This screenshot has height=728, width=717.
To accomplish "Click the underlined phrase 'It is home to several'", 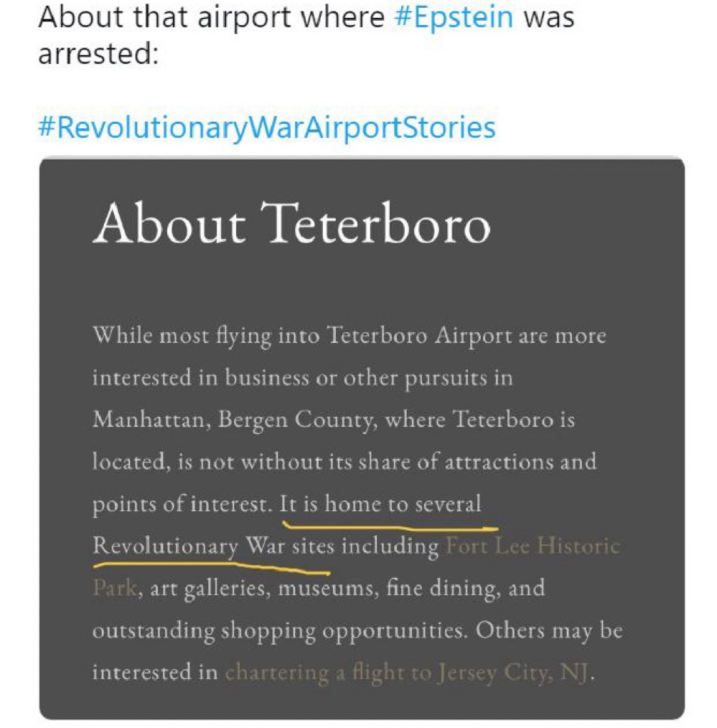I will [381, 505].
